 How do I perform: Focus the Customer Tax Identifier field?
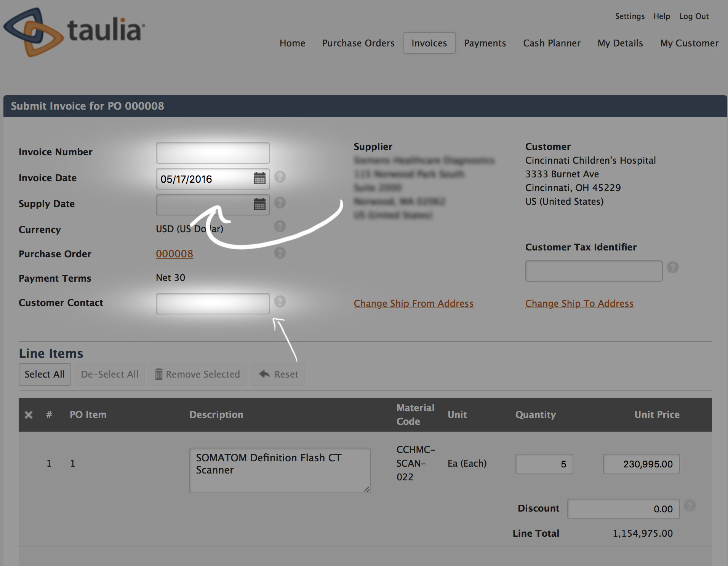pyautogui.click(x=594, y=271)
